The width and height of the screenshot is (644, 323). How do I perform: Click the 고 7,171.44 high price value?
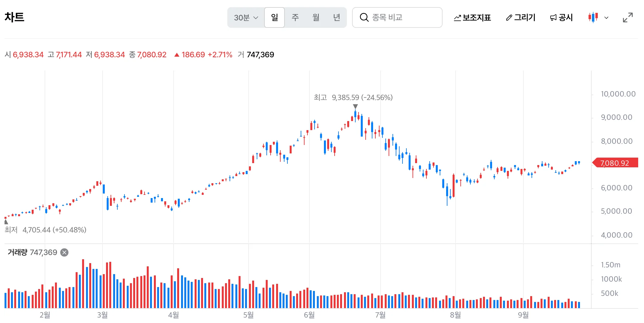[x=65, y=55]
